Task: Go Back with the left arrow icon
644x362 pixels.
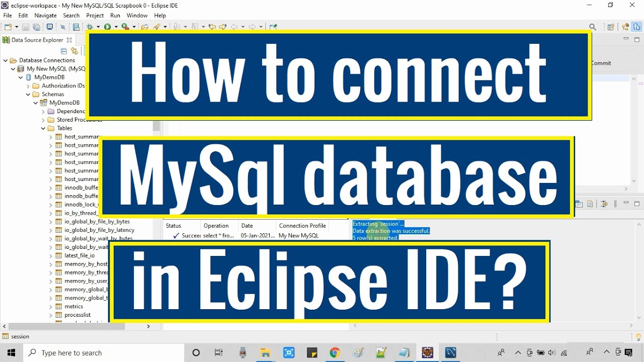Action: [234, 27]
